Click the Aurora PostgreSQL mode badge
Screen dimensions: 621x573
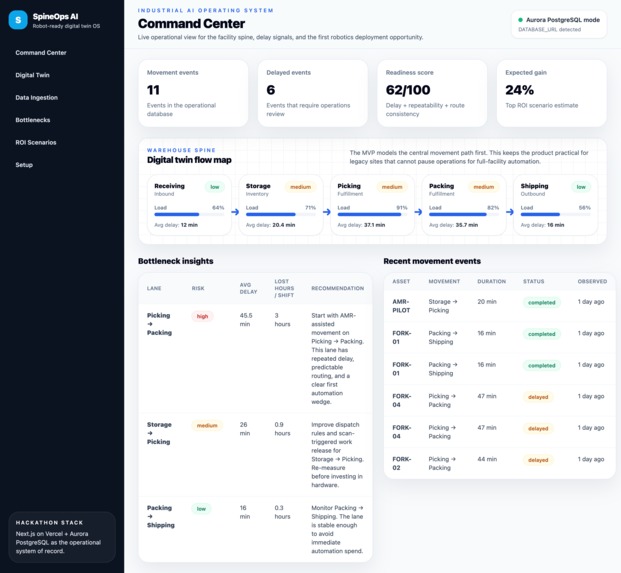pos(559,24)
